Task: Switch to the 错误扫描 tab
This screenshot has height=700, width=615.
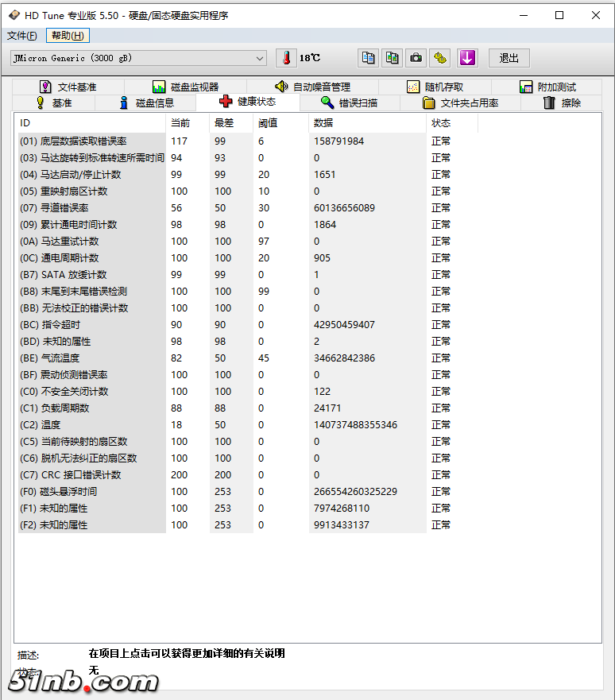Action: click(349, 102)
